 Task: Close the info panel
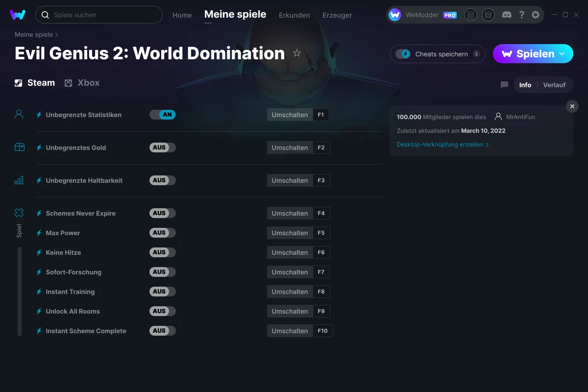click(572, 106)
